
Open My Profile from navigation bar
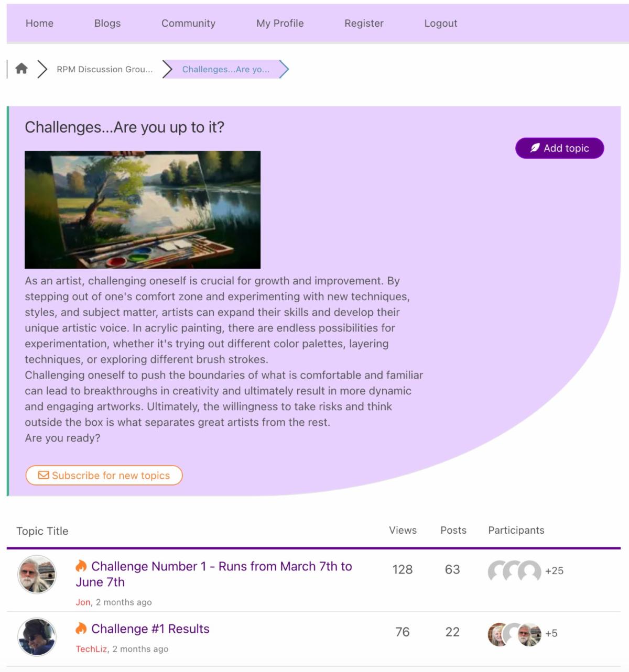coord(280,23)
